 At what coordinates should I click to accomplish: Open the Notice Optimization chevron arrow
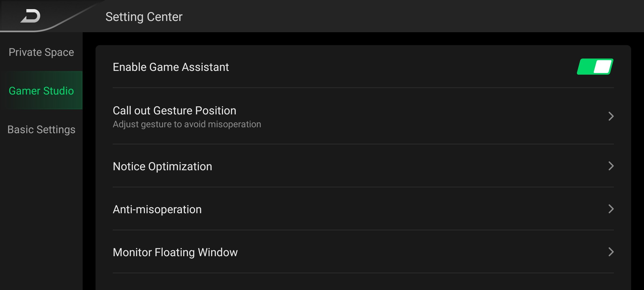(611, 166)
